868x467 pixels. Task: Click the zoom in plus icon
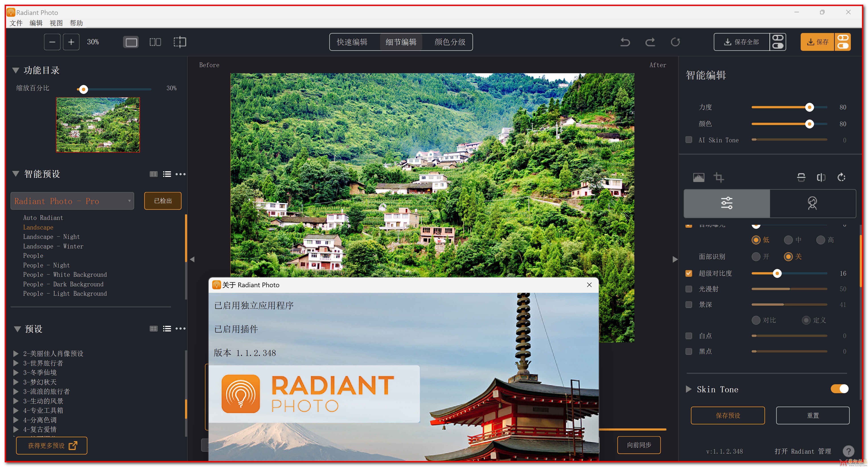pyautogui.click(x=71, y=42)
